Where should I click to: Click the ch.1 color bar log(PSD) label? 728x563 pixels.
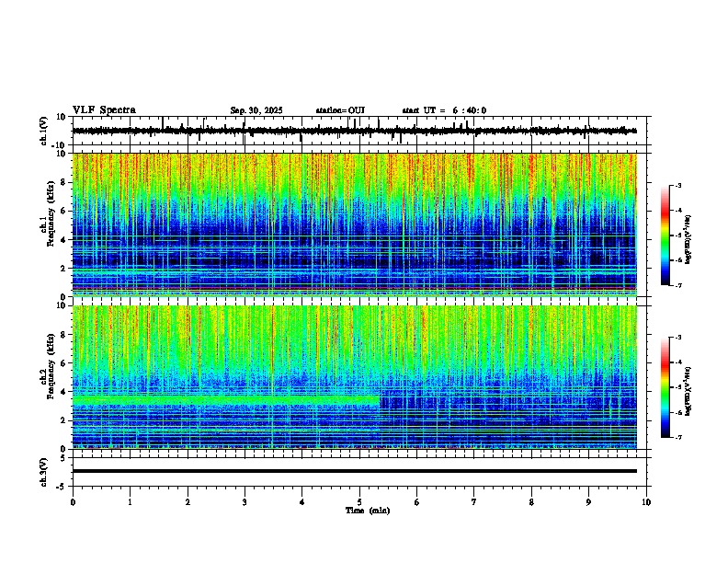[688, 239]
